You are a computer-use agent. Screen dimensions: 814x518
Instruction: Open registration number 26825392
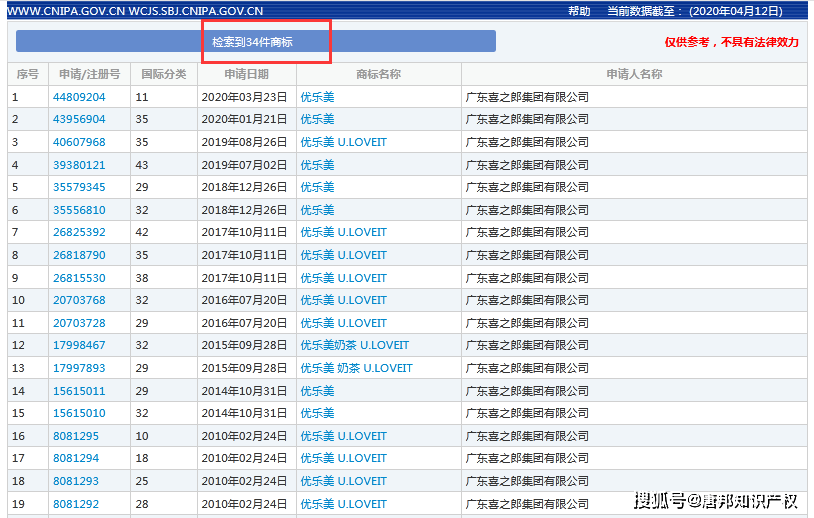pos(79,233)
